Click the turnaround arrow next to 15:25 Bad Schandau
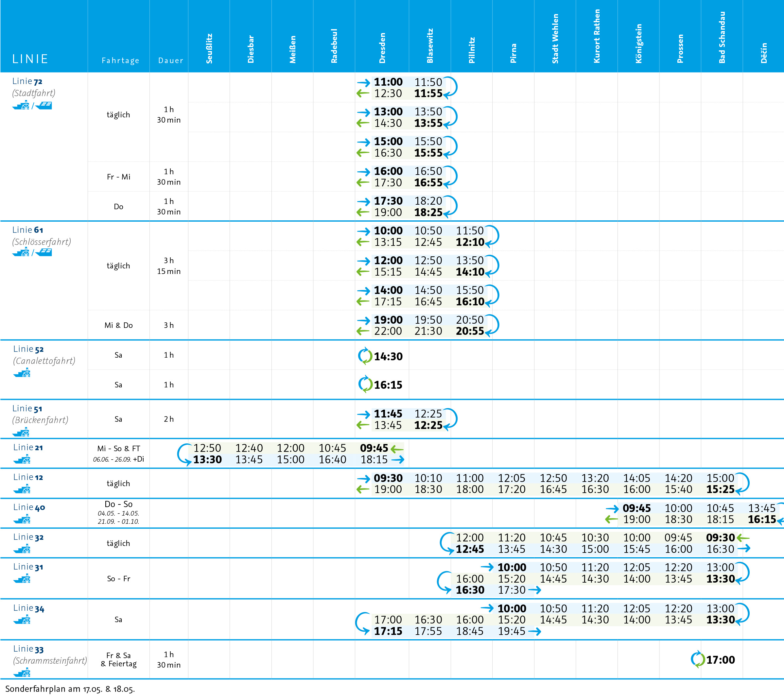This screenshot has width=784, height=699. click(742, 483)
